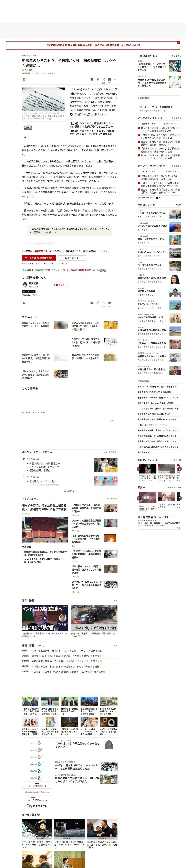Open Thinkキャンパス logo link
The image size is (186, 868).
click(x=37, y=799)
